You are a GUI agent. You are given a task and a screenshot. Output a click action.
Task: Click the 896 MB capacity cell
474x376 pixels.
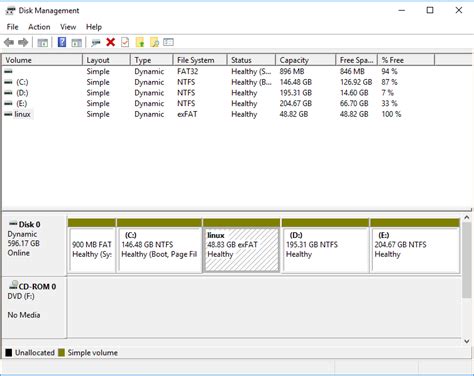[x=292, y=71]
